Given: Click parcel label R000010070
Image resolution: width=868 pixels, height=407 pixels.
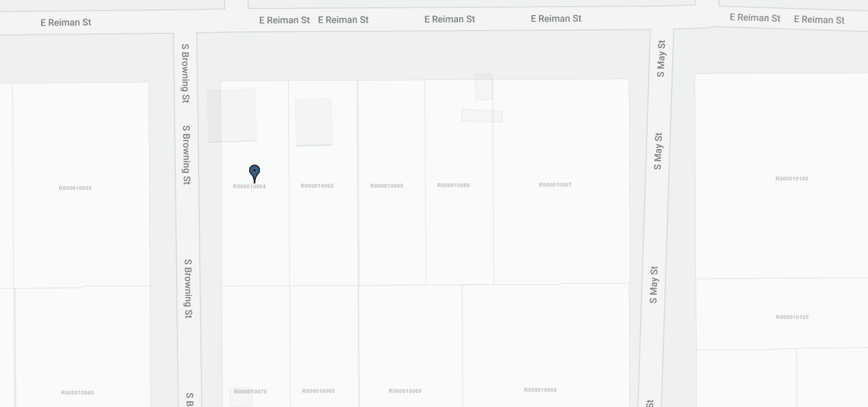Looking at the screenshot, I should tap(250, 392).
